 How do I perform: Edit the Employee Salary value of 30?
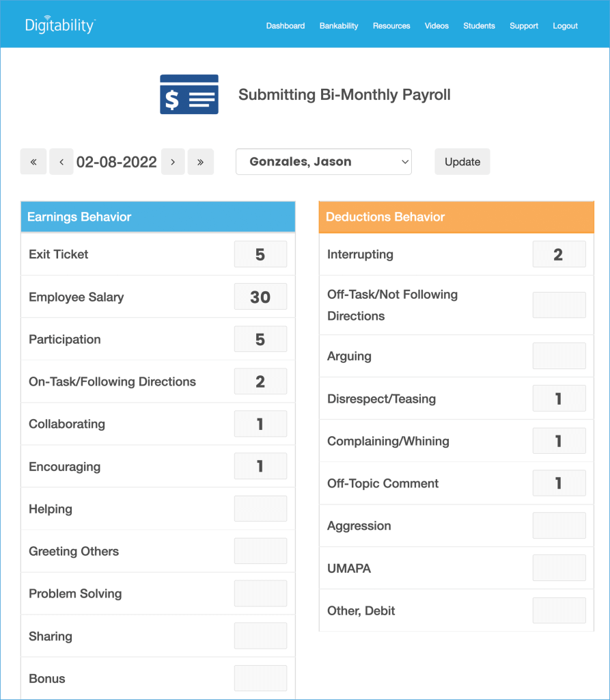click(260, 296)
